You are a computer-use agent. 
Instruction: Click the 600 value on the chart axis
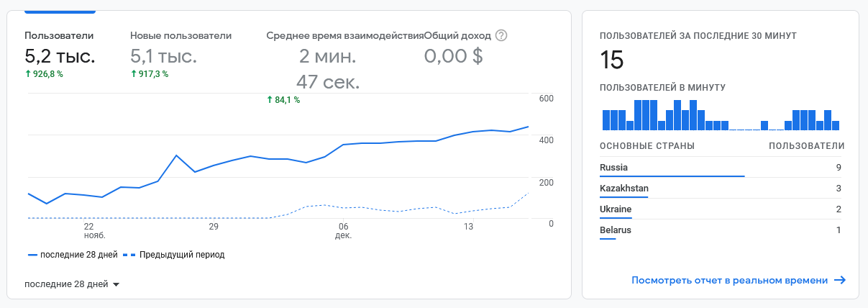[546, 99]
